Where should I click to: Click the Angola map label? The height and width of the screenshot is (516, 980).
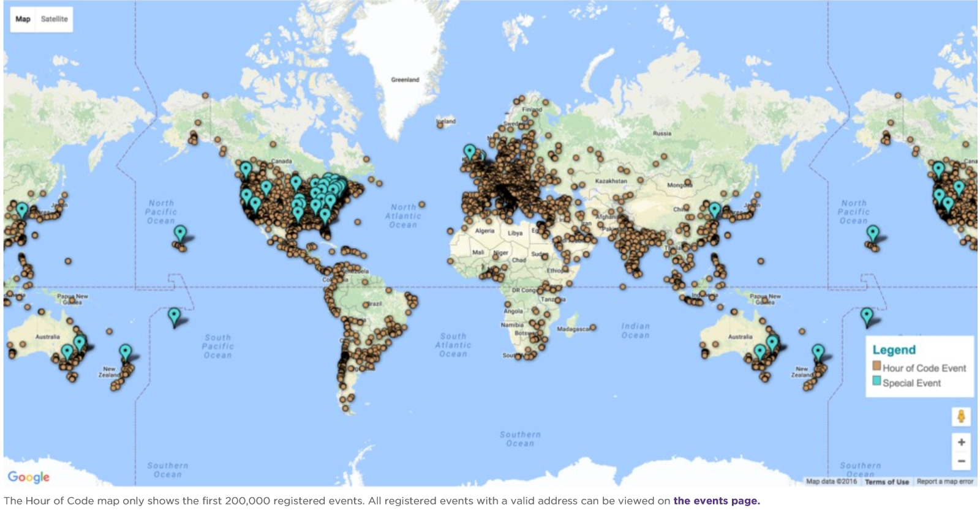pos(513,311)
